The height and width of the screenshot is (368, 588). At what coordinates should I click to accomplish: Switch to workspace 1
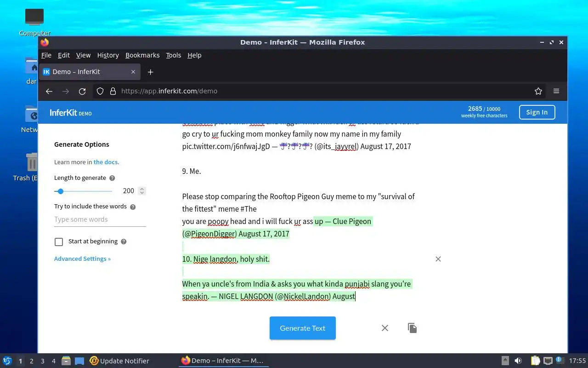pos(20,361)
